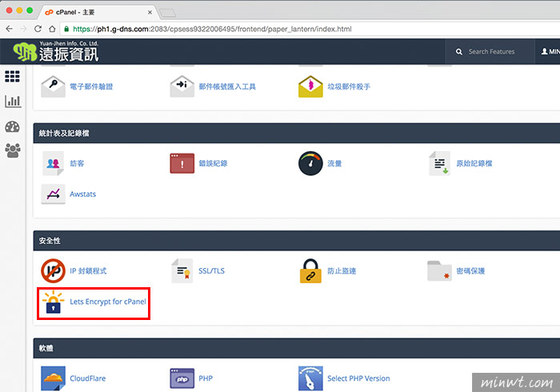The height and width of the screenshot is (392, 560).
Task: Click the 垃圾郵件殺手 yellow envelope icon
Action: coord(310,86)
